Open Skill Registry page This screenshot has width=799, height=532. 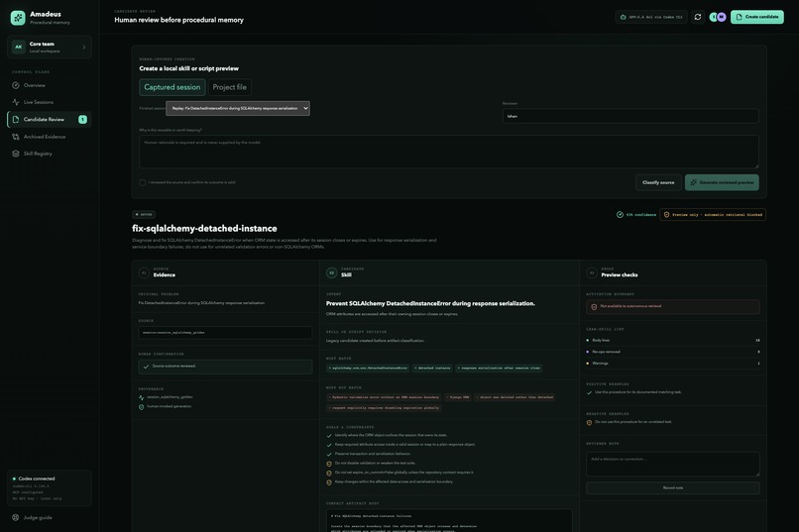click(50, 154)
